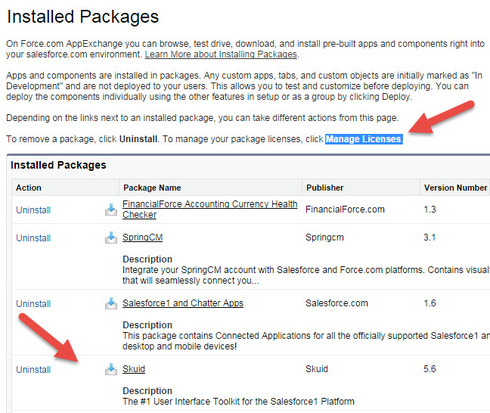Sort by Package Name column header
The height and width of the screenshot is (413, 490).
pos(152,188)
